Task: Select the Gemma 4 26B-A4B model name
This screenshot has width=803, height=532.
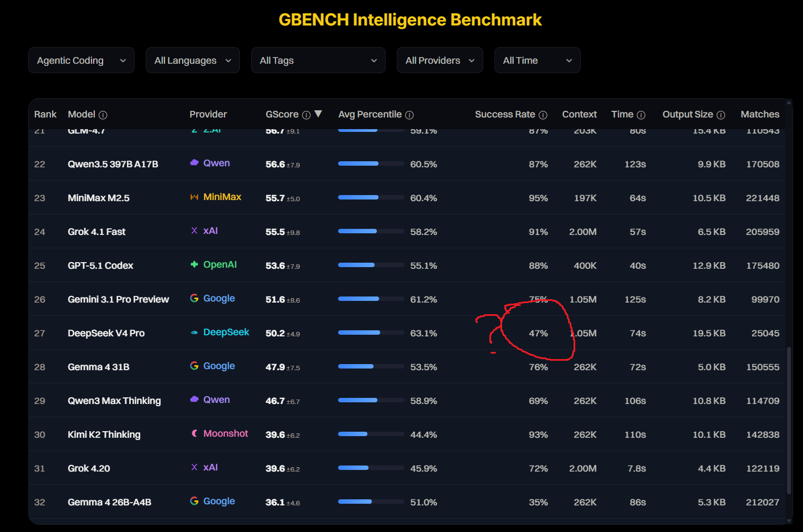Action: [109, 502]
